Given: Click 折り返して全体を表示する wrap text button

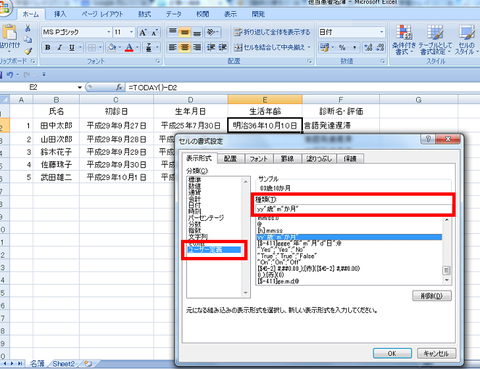Looking at the screenshot, I should click(x=272, y=32).
